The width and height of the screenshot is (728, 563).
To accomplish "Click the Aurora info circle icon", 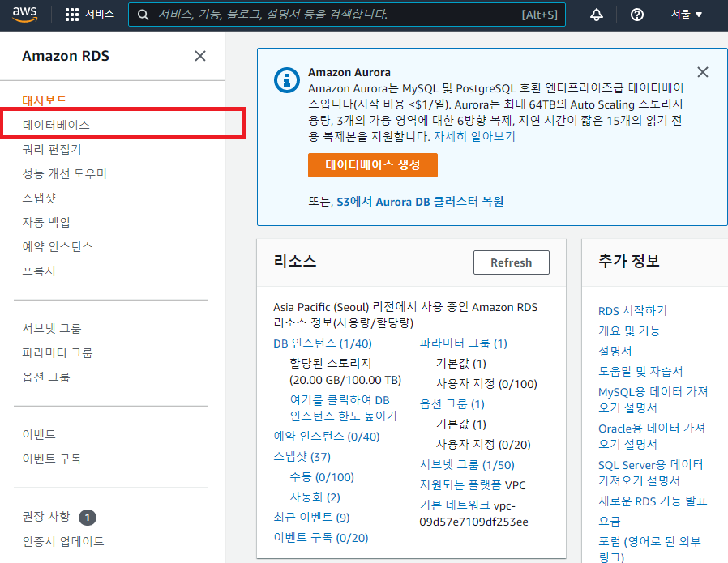I will point(286,80).
